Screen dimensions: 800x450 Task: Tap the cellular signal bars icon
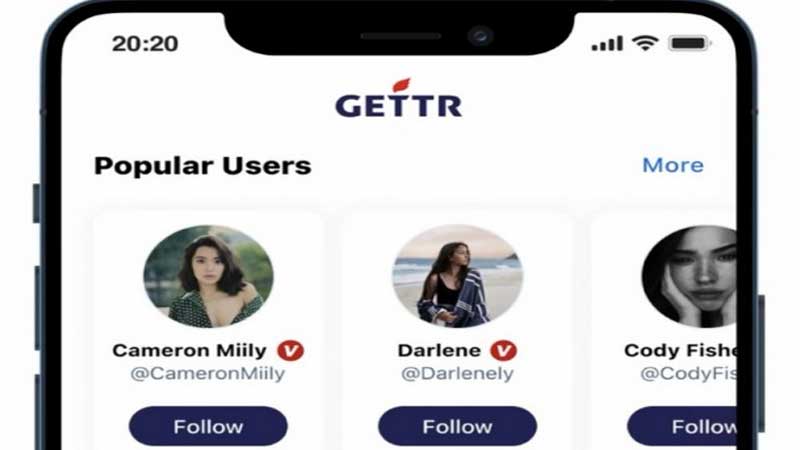tap(607, 43)
